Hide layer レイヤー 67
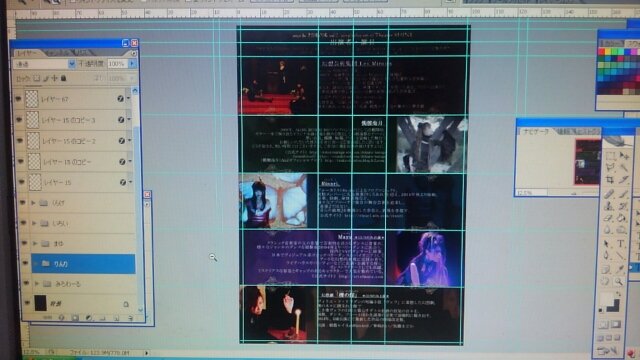640x360 pixels. [x=18, y=99]
